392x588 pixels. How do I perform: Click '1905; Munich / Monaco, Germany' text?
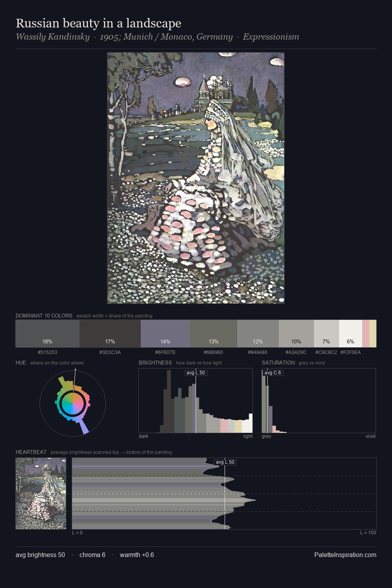(166, 37)
